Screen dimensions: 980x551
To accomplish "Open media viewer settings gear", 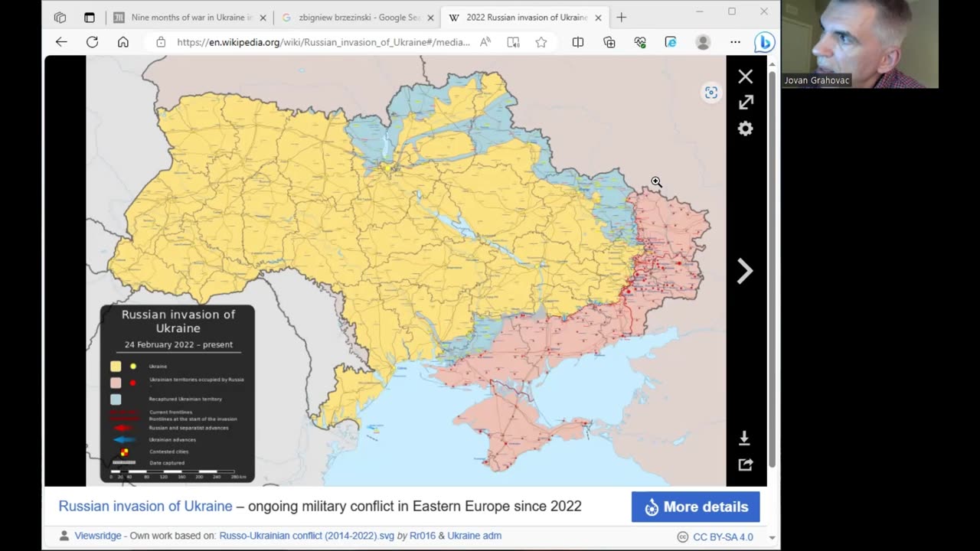I will pyautogui.click(x=745, y=129).
